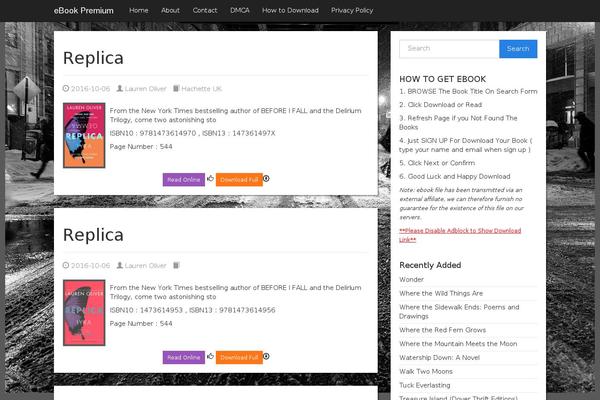Download Full for the second Replica book
Image resolution: width=600 pixels, height=400 pixels.
pos(239,357)
